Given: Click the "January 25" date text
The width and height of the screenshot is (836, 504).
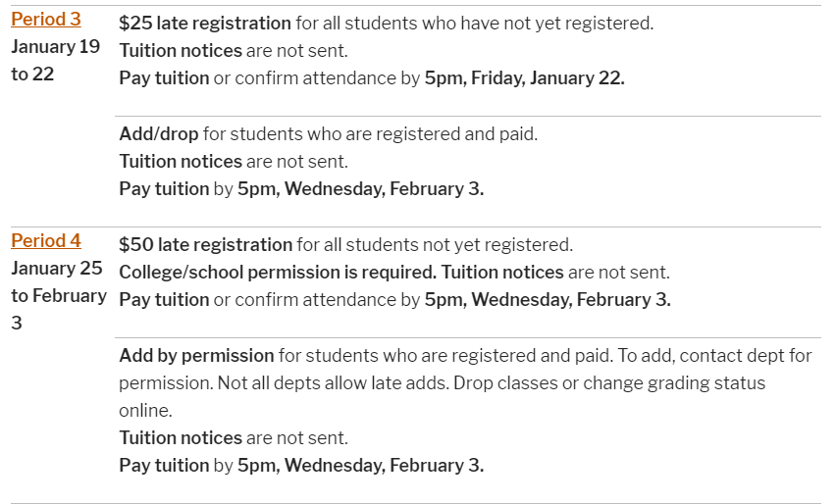Looking at the screenshot, I should (57, 268).
